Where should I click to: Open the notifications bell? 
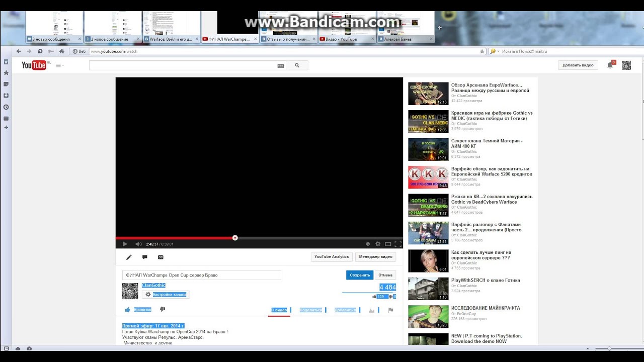coord(610,65)
